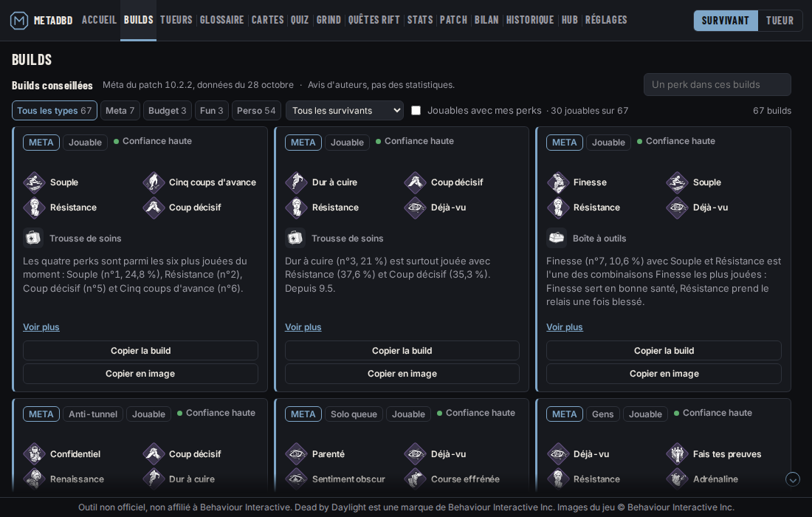Click the Trousse de soins icon in first build
The image size is (812, 517).
tap(33, 239)
